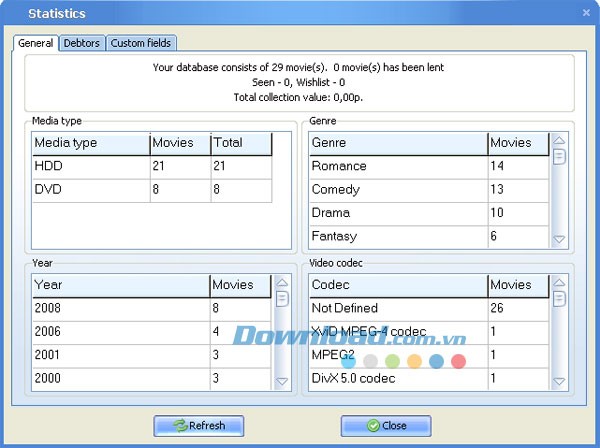Click the Refresh button
Screen dimensions: 600x448
point(198,425)
